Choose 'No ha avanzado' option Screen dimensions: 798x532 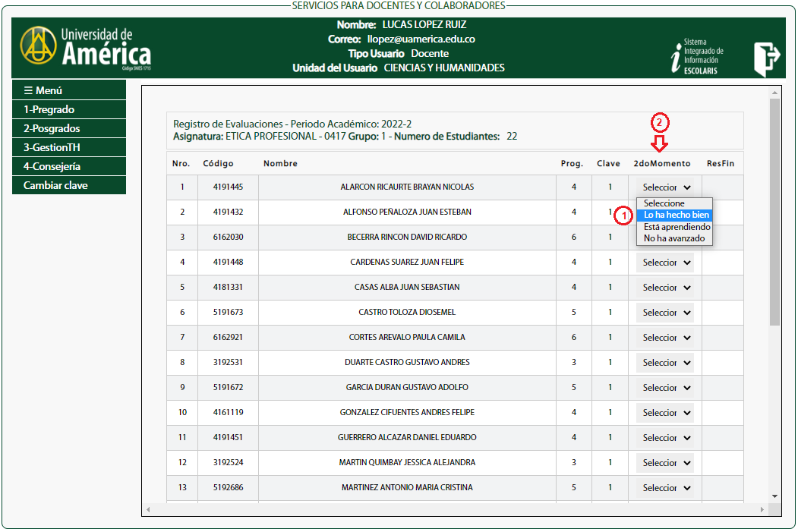[x=674, y=238]
